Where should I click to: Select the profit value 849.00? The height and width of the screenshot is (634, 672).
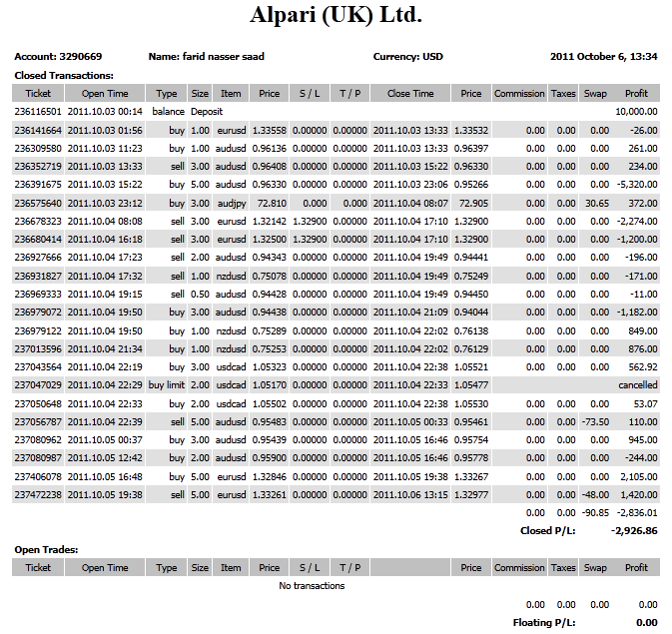coord(643,330)
